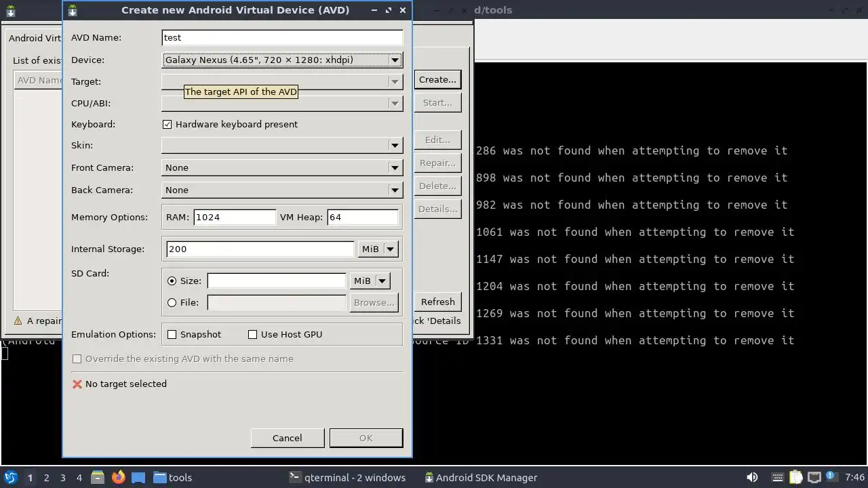Click terminal line containing '1331 was not found'
Screen dimensions: 868x488
click(x=635, y=340)
